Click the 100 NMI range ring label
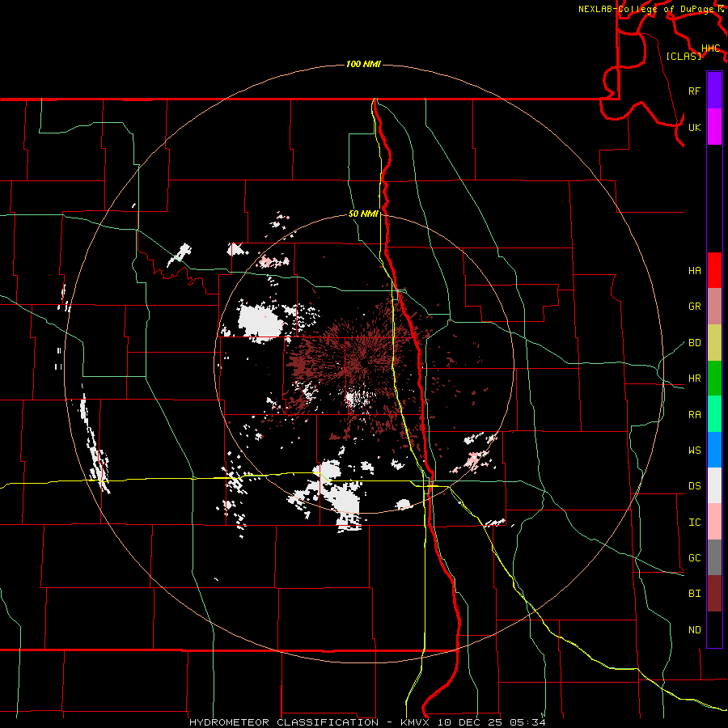728x728 pixels. [363, 64]
